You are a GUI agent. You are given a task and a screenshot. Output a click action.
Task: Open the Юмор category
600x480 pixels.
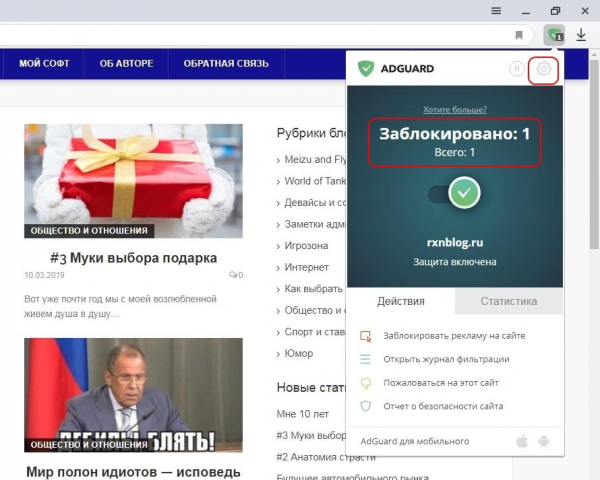(x=298, y=353)
